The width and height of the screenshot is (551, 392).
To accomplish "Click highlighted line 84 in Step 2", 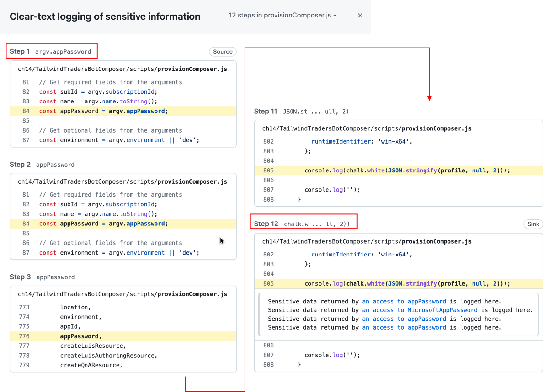I will point(123,224).
